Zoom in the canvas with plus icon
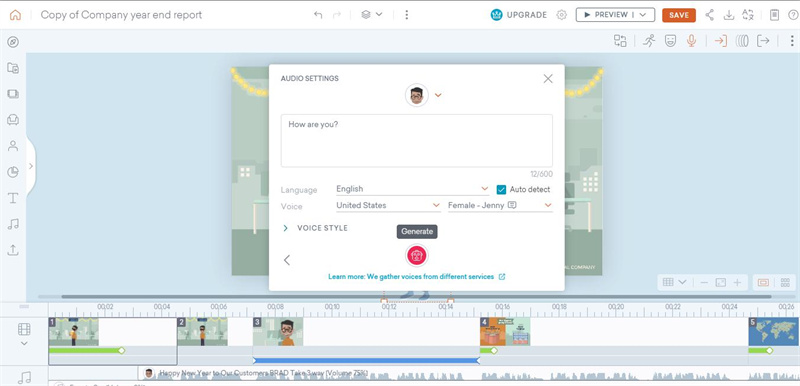Viewport: 800px width, 386px height. (x=737, y=282)
